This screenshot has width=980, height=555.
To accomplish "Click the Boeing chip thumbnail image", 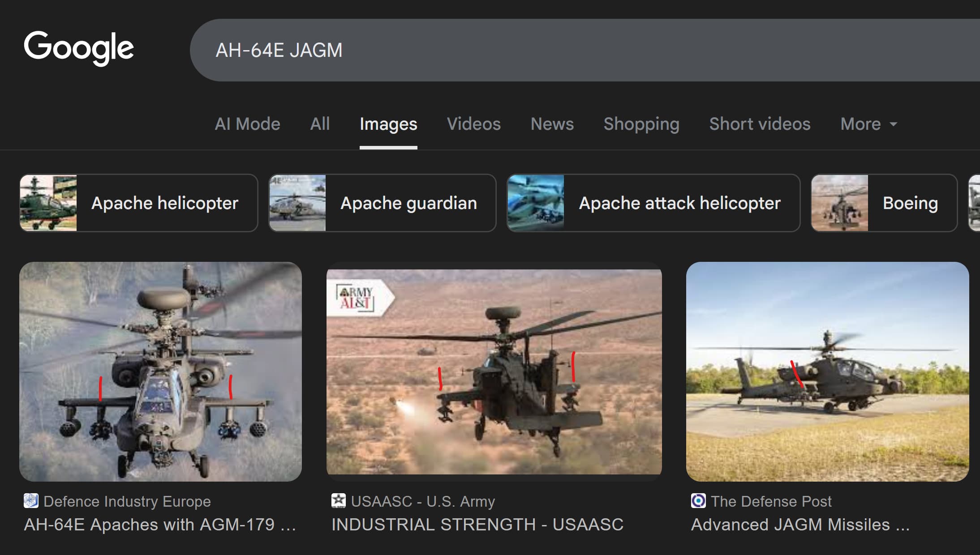I will click(x=840, y=203).
